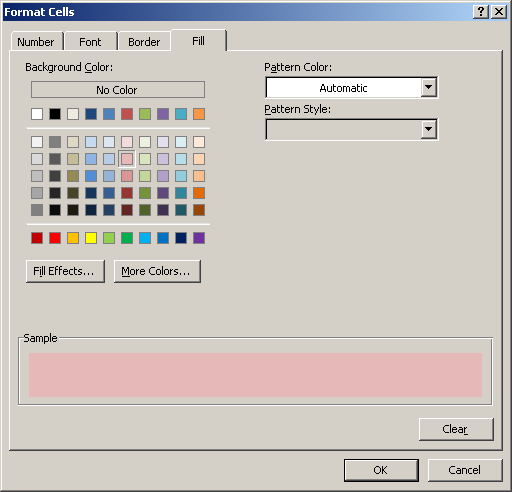Pick the standard light green swatch

point(109,238)
